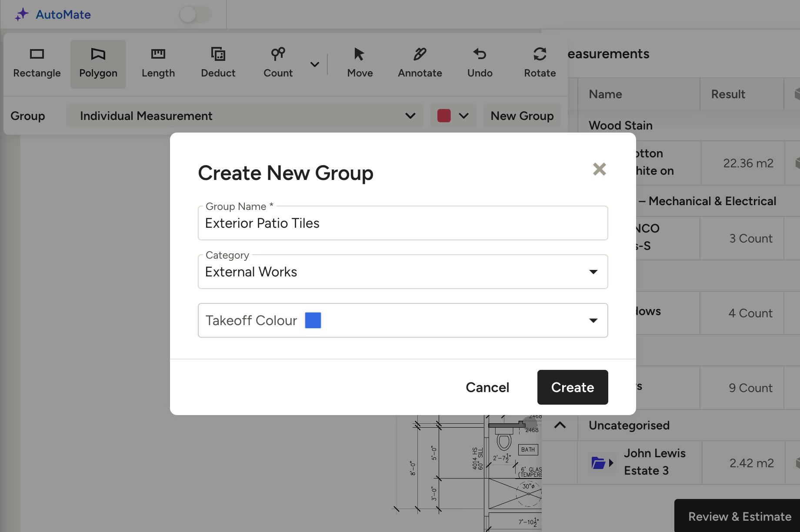800x532 pixels.
Task: Select the John Lewis Estate 3 row
Action: click(671, 462)
